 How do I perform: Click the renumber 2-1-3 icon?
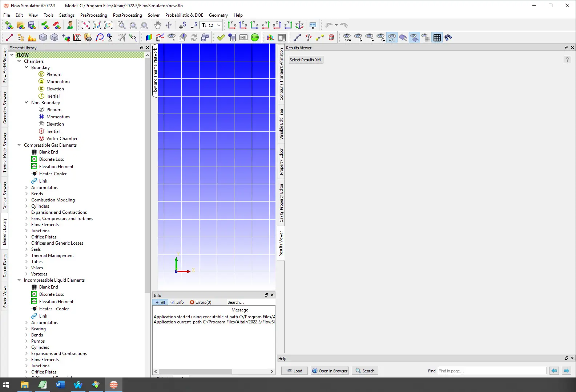[309, 37]
